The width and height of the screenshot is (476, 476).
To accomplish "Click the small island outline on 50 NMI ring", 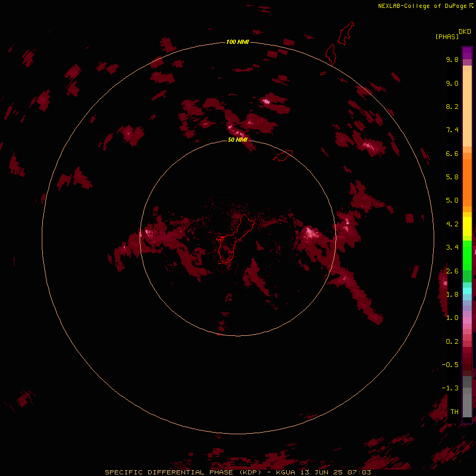I will (283, 155).
